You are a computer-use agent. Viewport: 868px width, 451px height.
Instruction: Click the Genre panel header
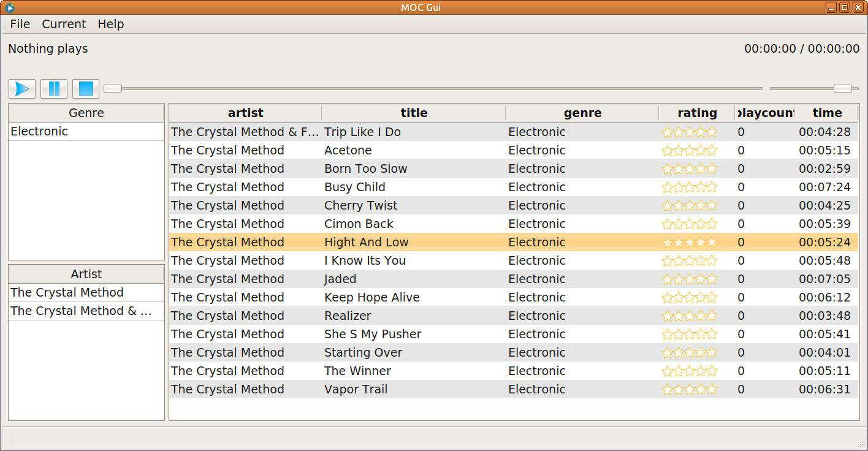coord(86,113)
